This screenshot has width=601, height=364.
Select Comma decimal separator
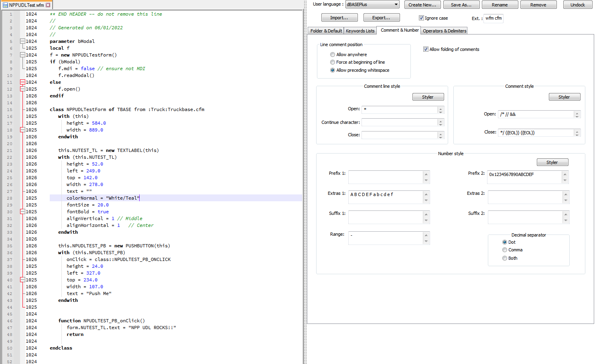[505, 250]
